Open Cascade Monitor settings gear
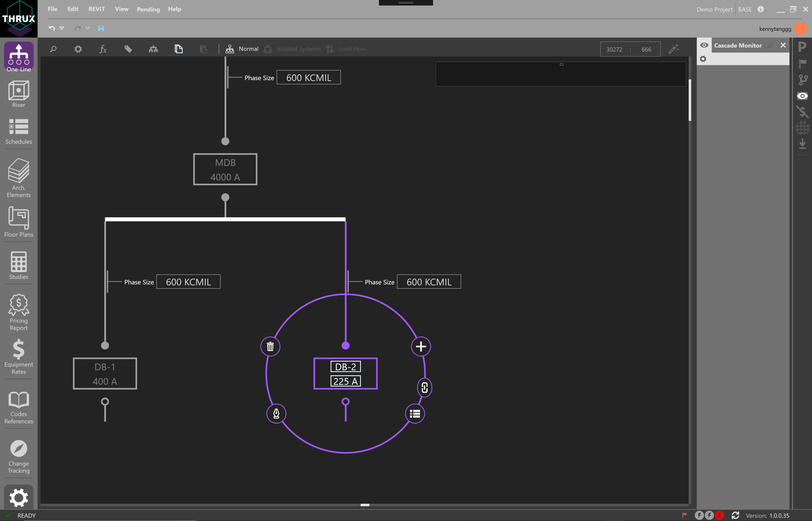The image size is (812, 521). pos(703,59)
